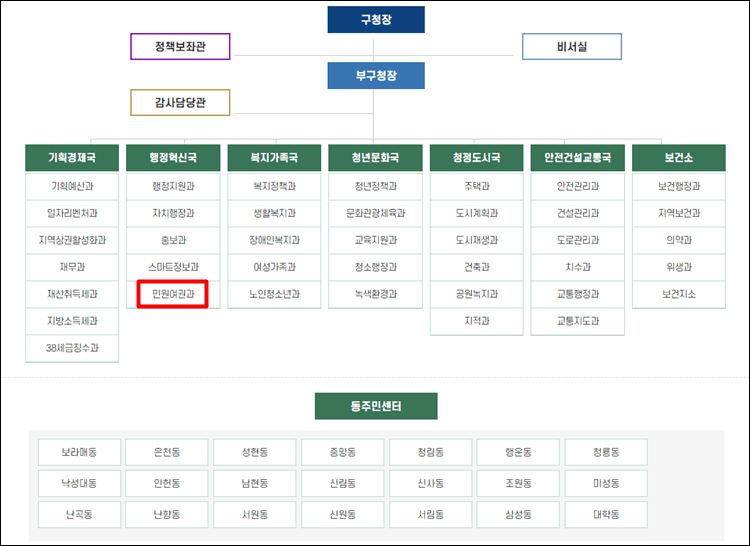The height and width of the screenshot is (546, 750).
Task: Open the 녹색환경과 department
Action: pyautogui.click(x=375, y=294)
